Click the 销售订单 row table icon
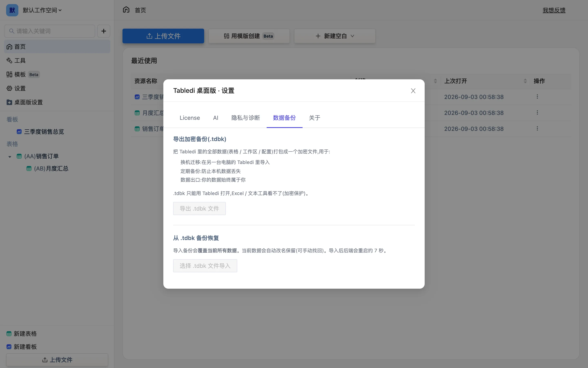This screenshot has width=588, height=368. point(137,129)
